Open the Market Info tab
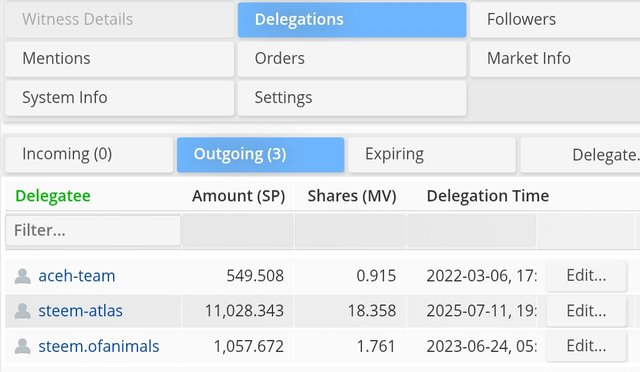The image size is (640, 372). click(x=555, y=59)
